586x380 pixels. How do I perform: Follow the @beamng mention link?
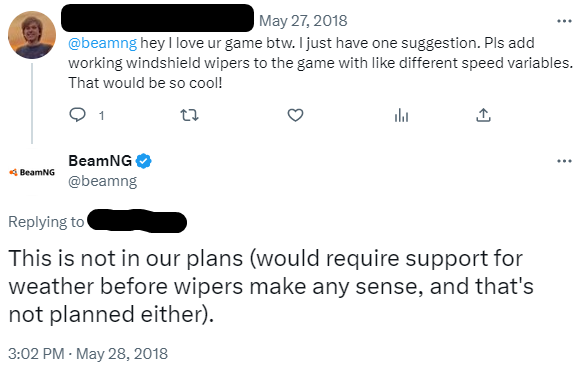(102, 43)
